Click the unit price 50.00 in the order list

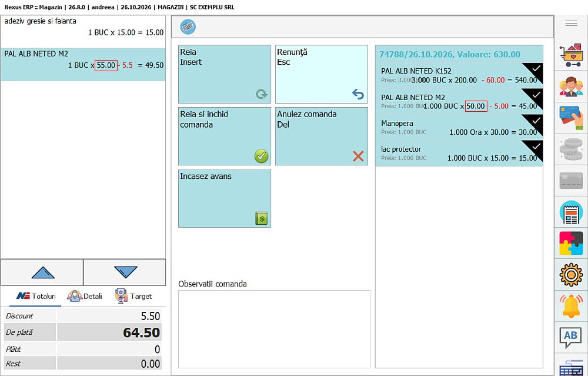pyautogui.click(x=476, y=106)
